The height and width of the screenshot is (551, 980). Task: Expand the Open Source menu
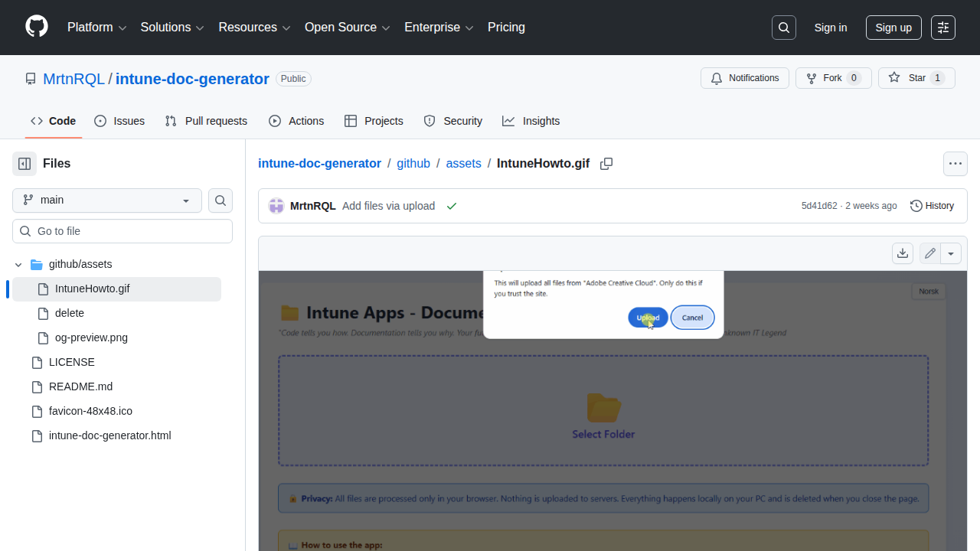(348, 28)
